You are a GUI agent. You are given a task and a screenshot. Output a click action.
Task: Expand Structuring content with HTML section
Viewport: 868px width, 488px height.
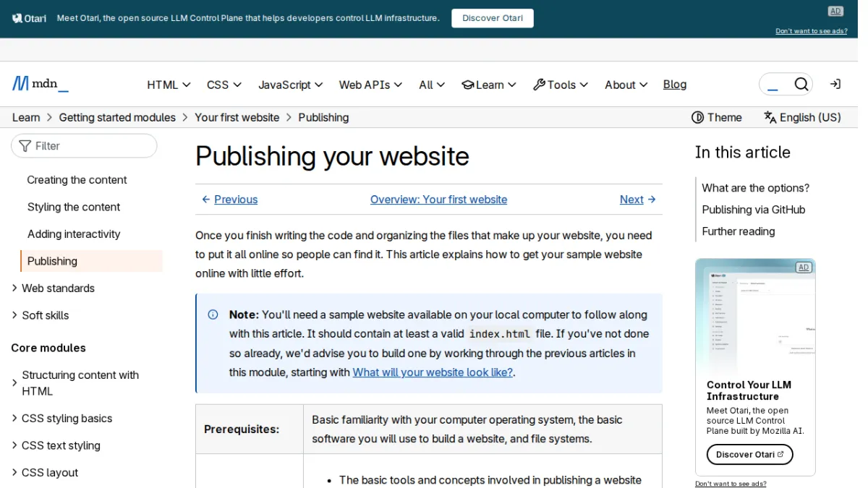(80, 383)
